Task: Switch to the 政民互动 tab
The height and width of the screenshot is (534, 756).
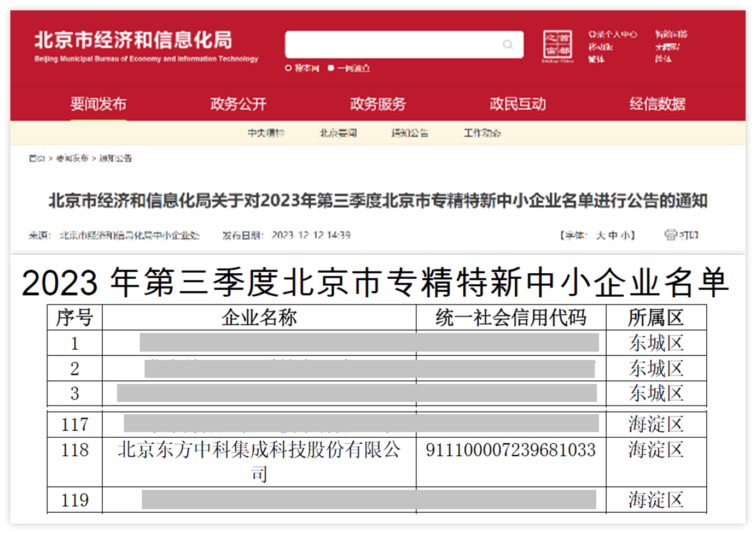Action: 517,104
